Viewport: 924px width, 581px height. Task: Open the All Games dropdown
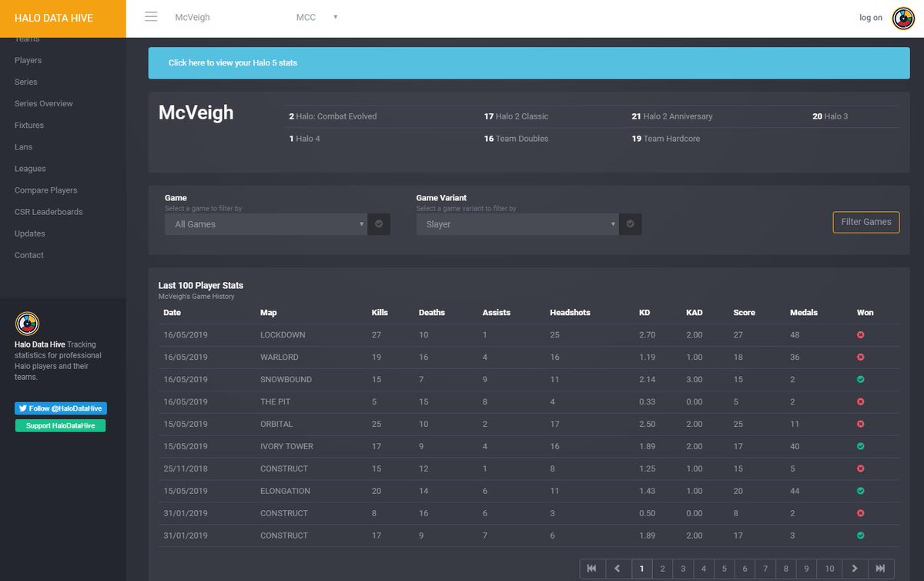(266, 224)
